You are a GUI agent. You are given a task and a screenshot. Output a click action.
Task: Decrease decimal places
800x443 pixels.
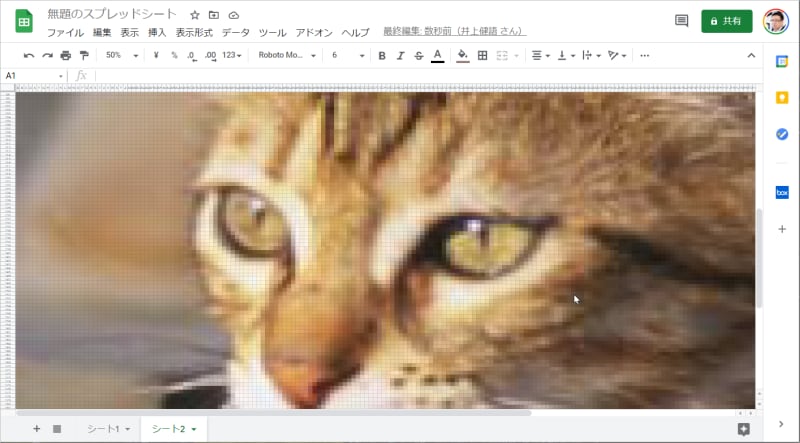[x=192, y=56]
